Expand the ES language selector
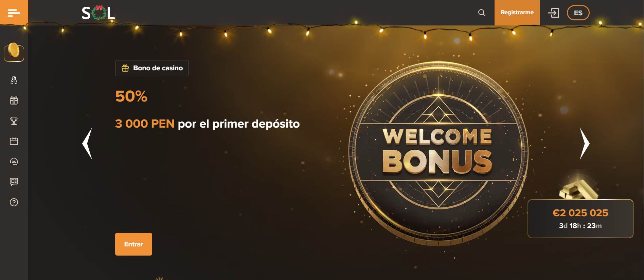Screen dimensions: 644x280 point(578,13)
